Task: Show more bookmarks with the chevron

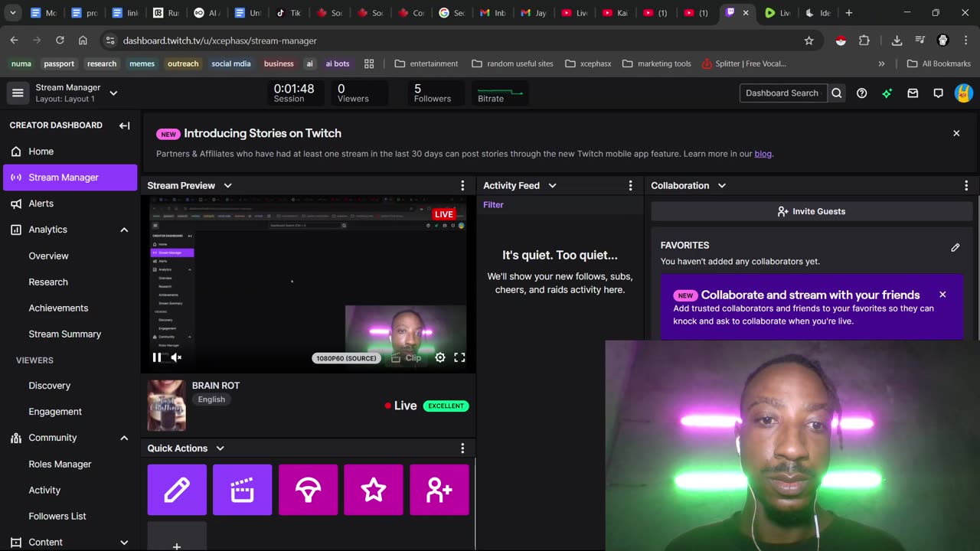Action: point(881,64)
